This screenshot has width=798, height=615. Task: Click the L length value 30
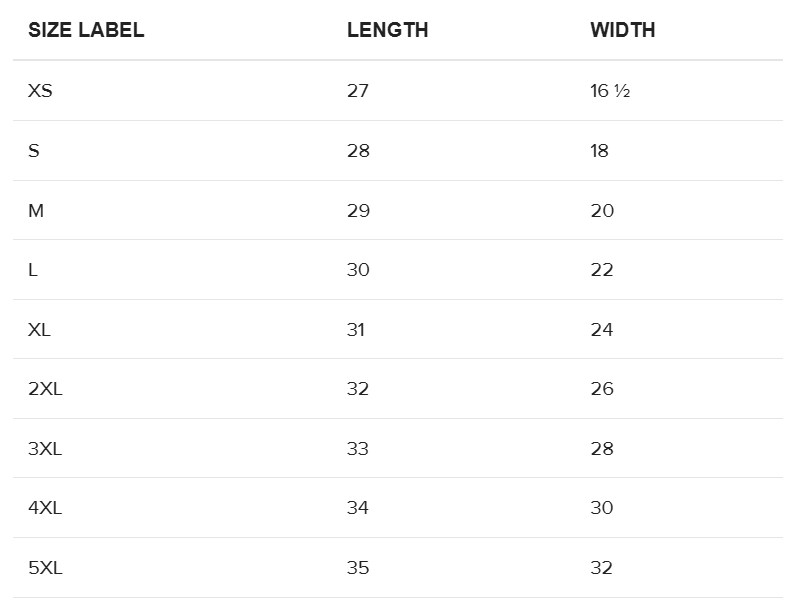pyautogui.click(x=358, y=270)
